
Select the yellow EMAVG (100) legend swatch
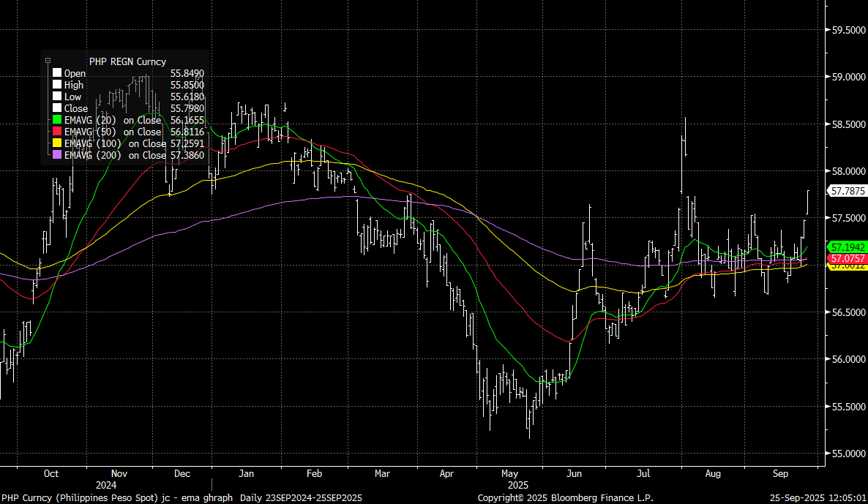(x=57, y=143)
